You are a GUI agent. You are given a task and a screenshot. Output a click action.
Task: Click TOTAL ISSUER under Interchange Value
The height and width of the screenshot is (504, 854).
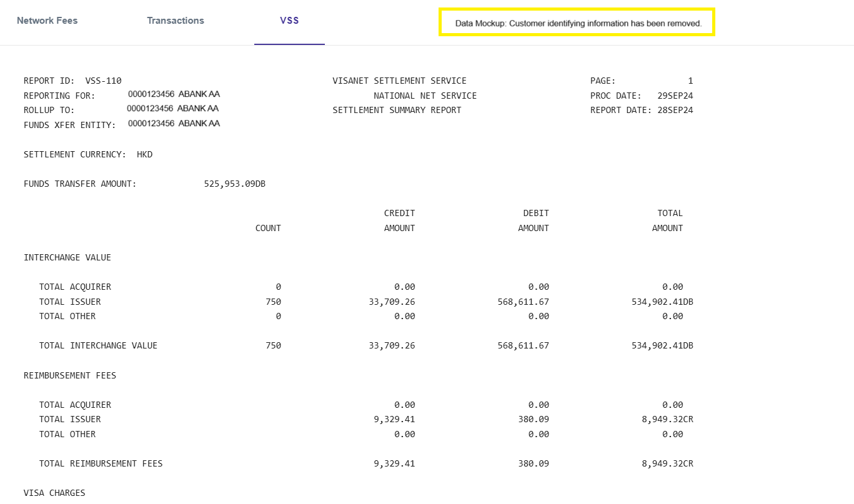click(x=70, y=302)
